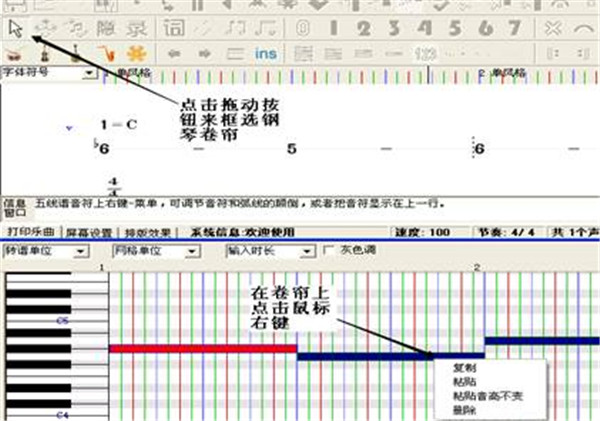Click the number 0 rest button

pyautogui.click(x=301, y=26)
